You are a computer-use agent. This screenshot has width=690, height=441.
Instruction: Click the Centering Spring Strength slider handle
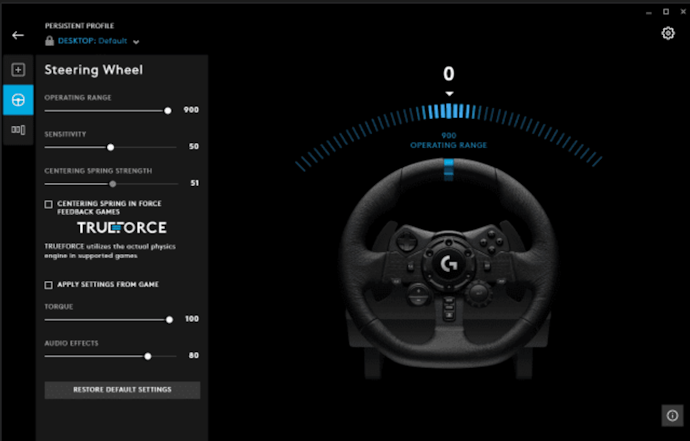[x=113, y=184]
